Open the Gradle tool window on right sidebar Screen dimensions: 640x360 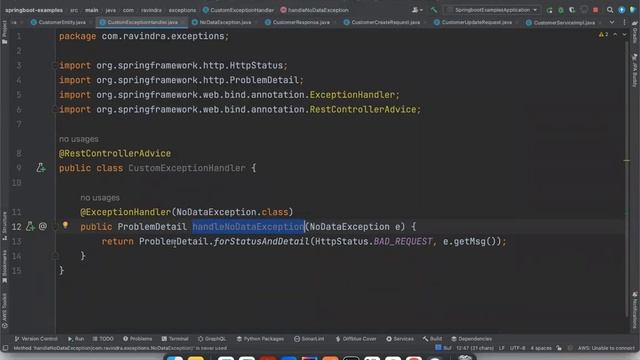pyautogui.click(x=635, y=33)
